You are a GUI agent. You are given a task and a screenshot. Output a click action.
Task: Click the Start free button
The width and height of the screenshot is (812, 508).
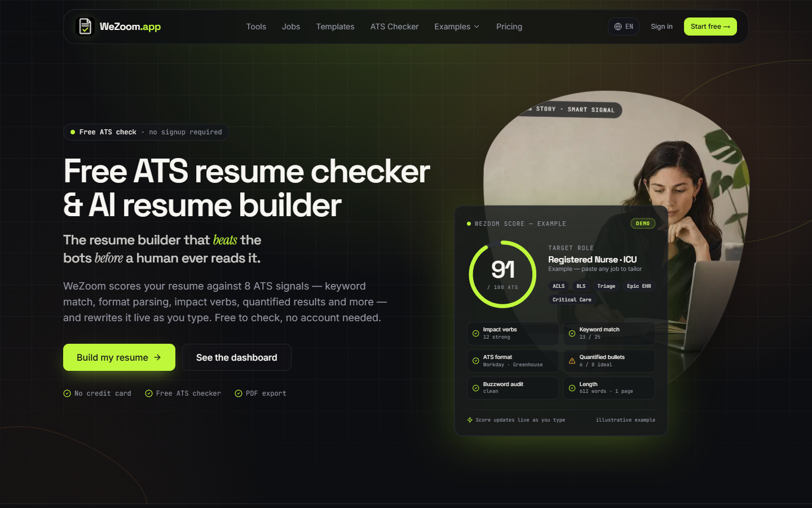[x=710, y=27]
